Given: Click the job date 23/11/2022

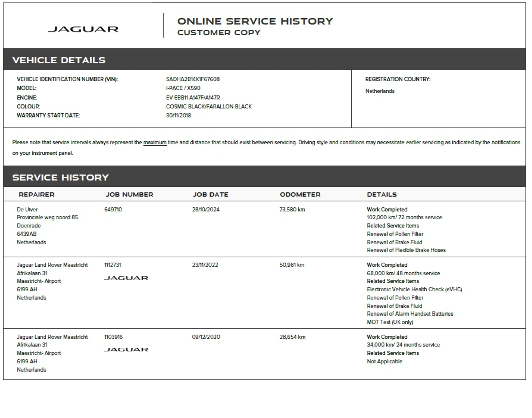Looking at the screenshot, I should [x=205, y=265].
